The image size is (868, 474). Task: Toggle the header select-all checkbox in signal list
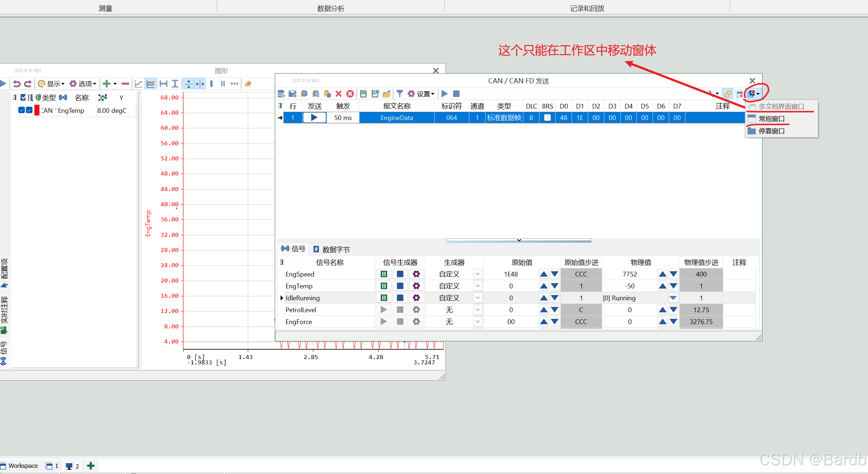23,97
